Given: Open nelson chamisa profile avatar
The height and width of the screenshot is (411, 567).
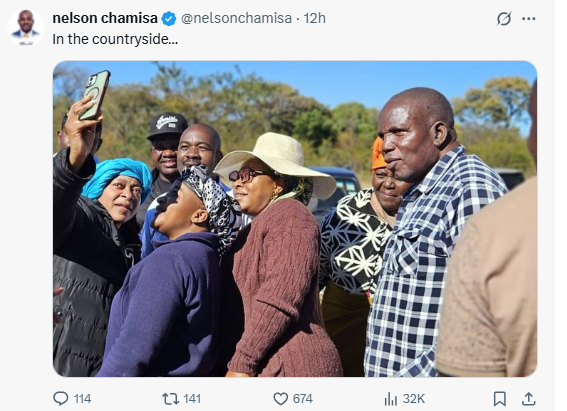Looking at the screenshot, I should pos(26,27).
